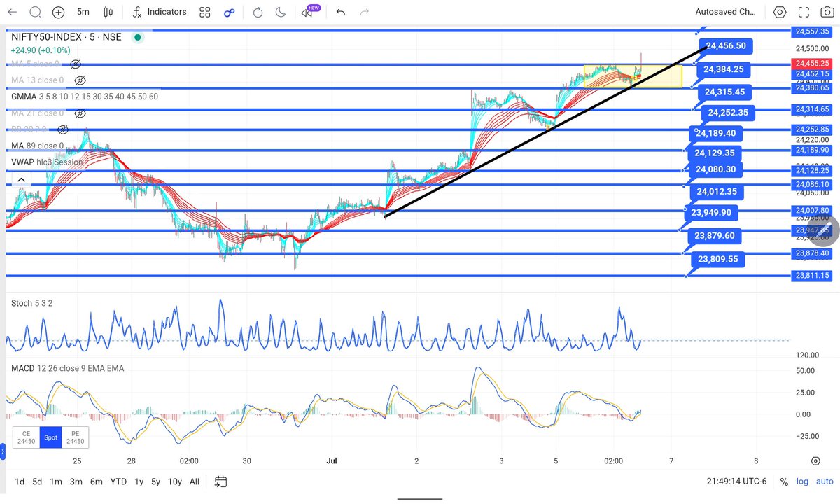Set range to 1y
The width and height of the screenshot is (840, 504).
click(139, 482)
